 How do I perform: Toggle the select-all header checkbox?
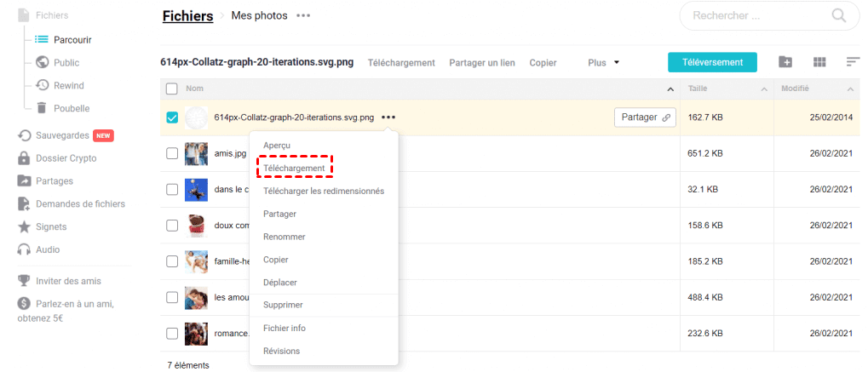pos(172,89)
